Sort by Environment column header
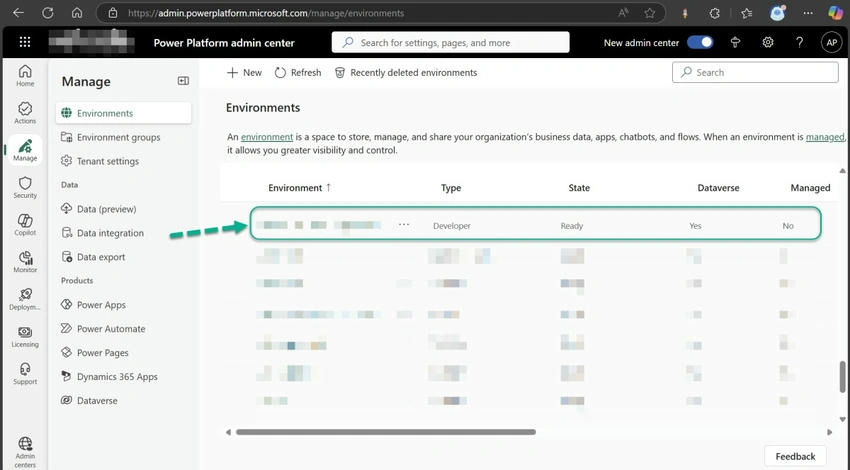This screenshot has width=850, height=470. click(299, 188)
